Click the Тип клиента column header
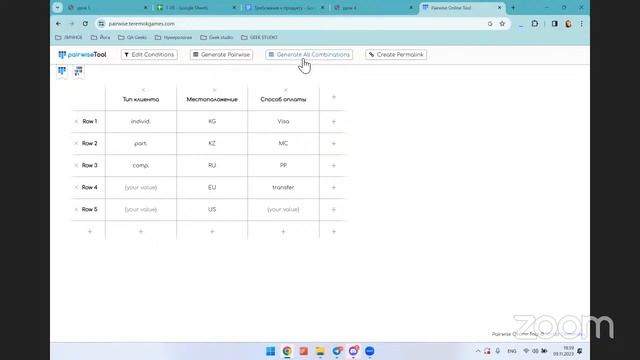Image resolution: width=640 pixels, height=360 pixels. pyautogui.click(x=141, y=100)
